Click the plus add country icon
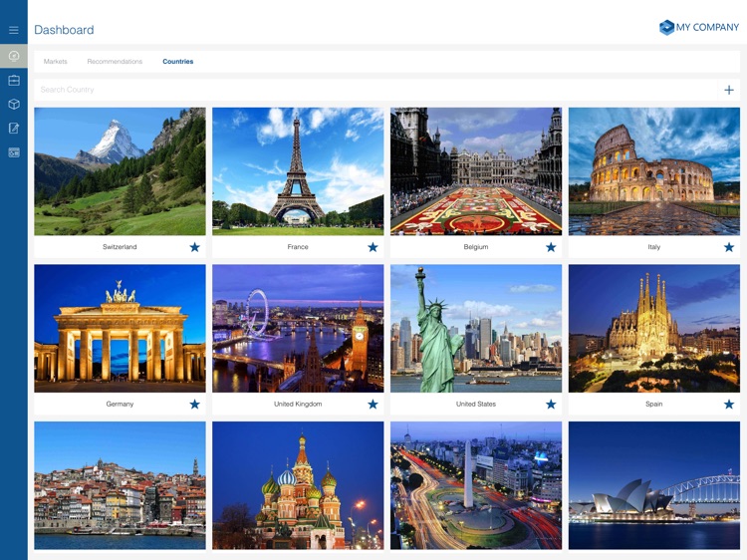Viewport: 747px width, 560px height. click(729, 90)
